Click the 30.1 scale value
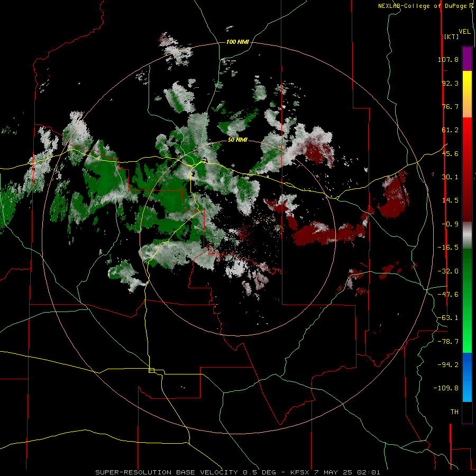 [x=450, y=177]
